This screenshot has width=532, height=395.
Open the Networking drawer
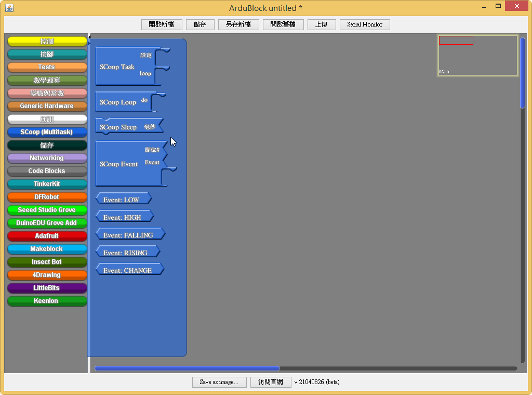(x=47, y=158)
